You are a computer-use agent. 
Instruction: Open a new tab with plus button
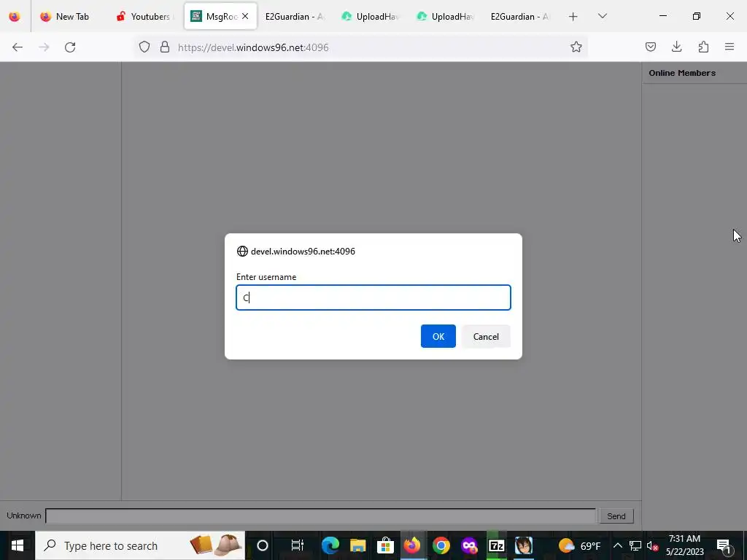[x=573, y=16]
